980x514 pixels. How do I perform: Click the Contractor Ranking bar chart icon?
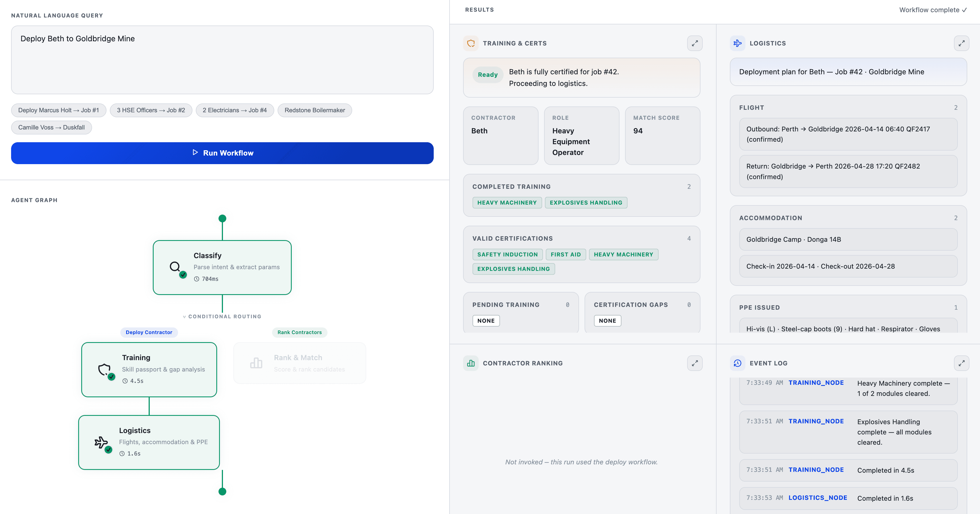pos(471,363)
